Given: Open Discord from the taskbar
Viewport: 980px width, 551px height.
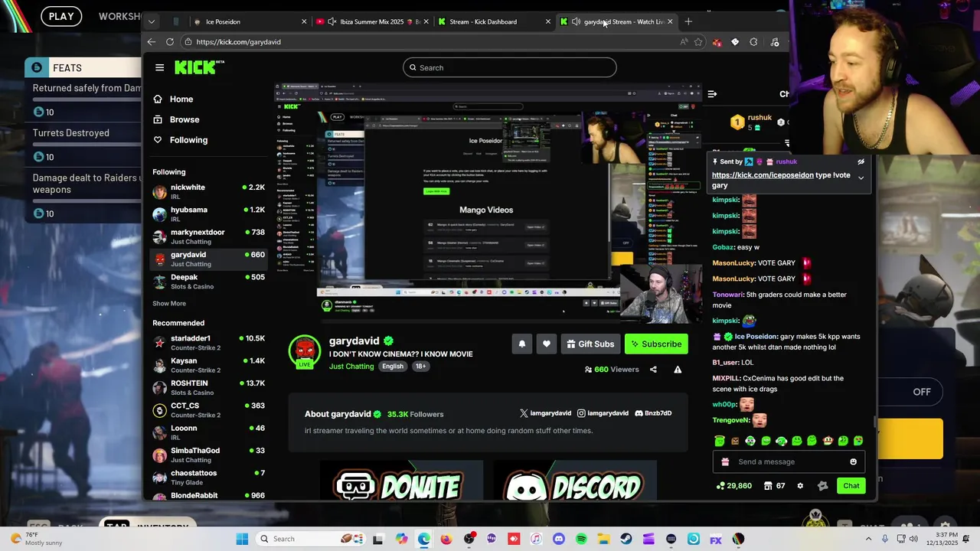Looking at the screenshot, I should point(558,539).
